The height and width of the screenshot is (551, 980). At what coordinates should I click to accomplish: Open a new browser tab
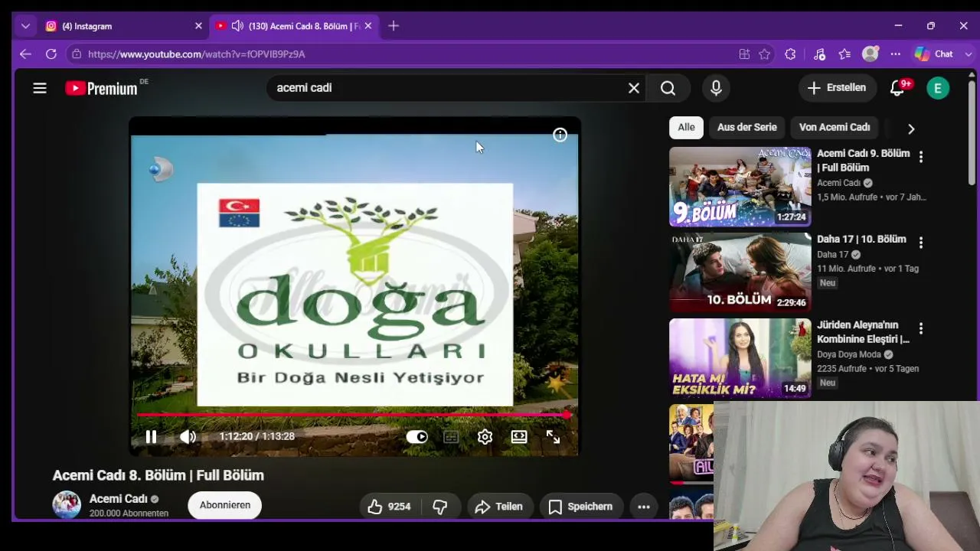point(394,26)
